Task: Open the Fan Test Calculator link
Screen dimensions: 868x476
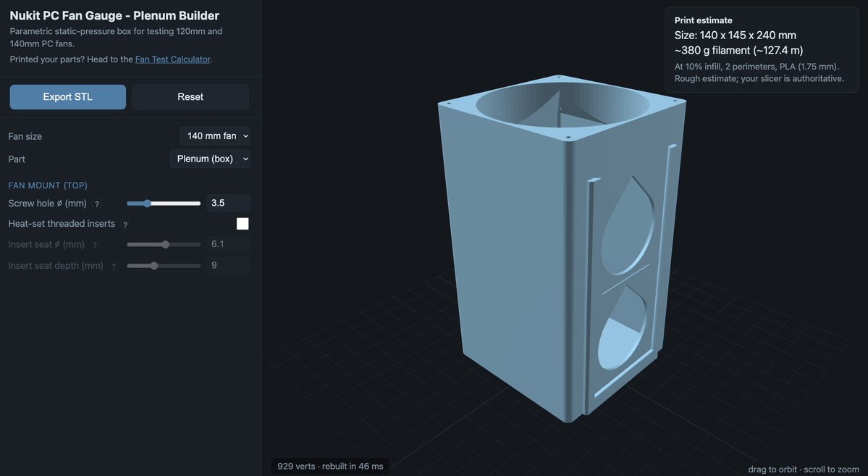Action: [173, 59]
